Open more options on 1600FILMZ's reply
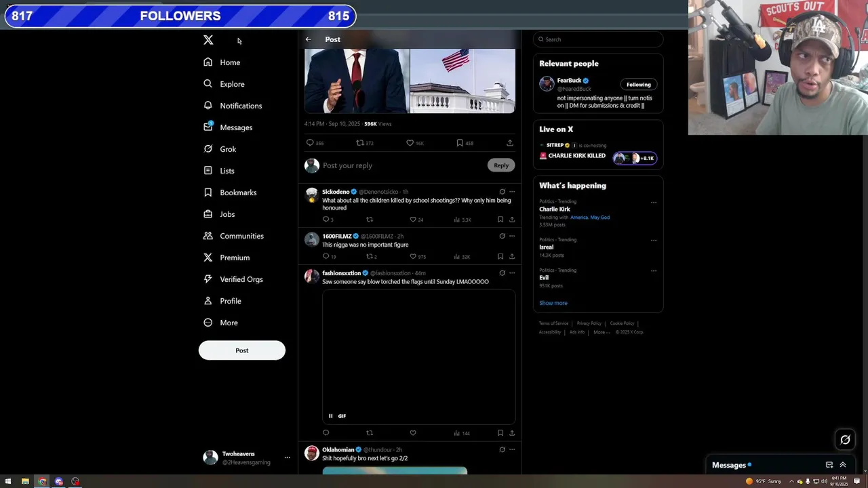Screen dimensions: 868x488 512,236
